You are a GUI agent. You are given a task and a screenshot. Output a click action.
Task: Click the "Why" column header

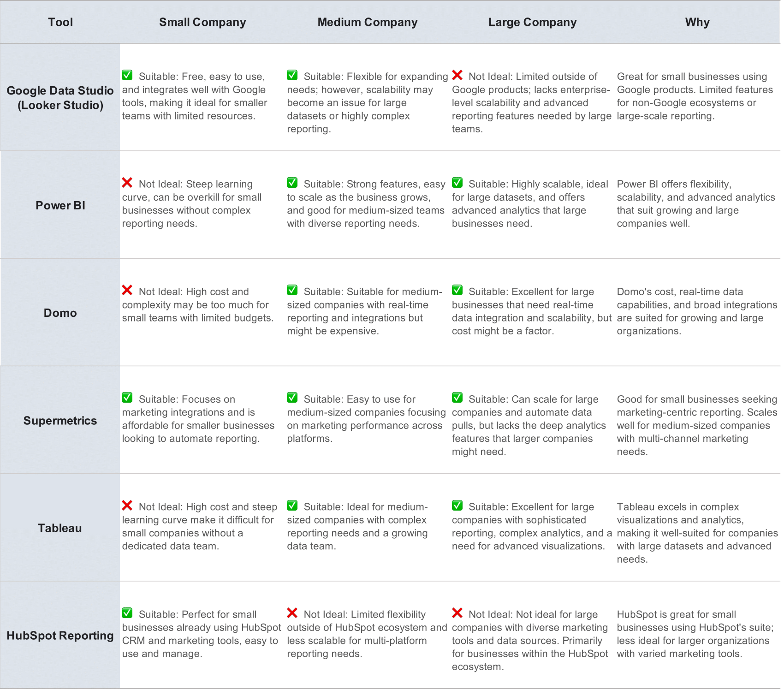pos(697,22)
